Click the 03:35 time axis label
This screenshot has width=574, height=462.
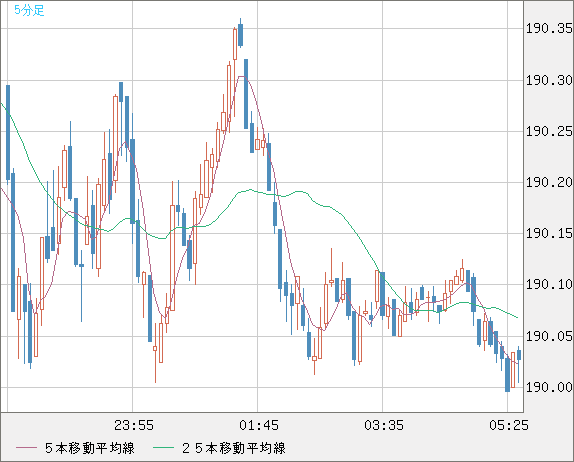click(384, 425)
